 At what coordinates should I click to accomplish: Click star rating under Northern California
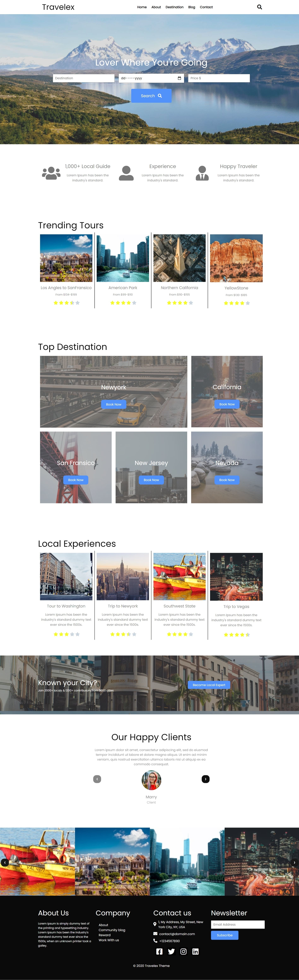(180, 303)
